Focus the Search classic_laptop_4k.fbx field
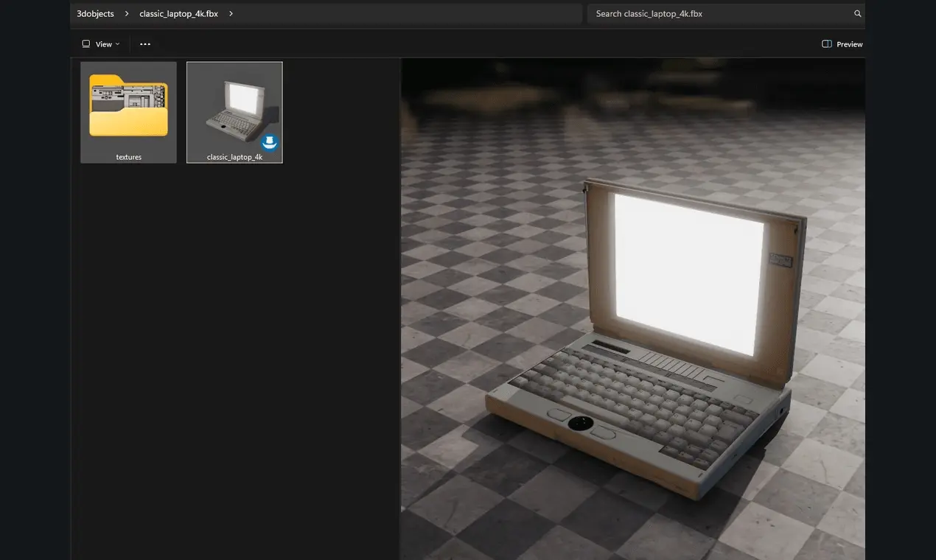Screen dimensions: 936x560 (726, 14)
